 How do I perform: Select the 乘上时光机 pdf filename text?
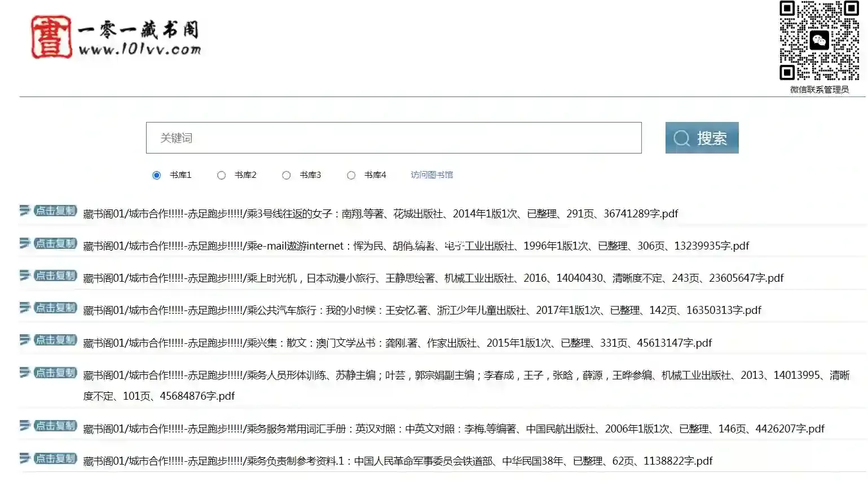[x=433, y=278]
